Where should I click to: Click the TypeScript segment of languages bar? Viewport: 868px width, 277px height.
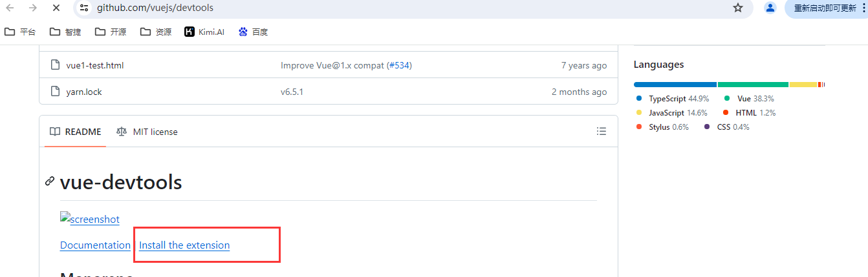coord(675,85)
